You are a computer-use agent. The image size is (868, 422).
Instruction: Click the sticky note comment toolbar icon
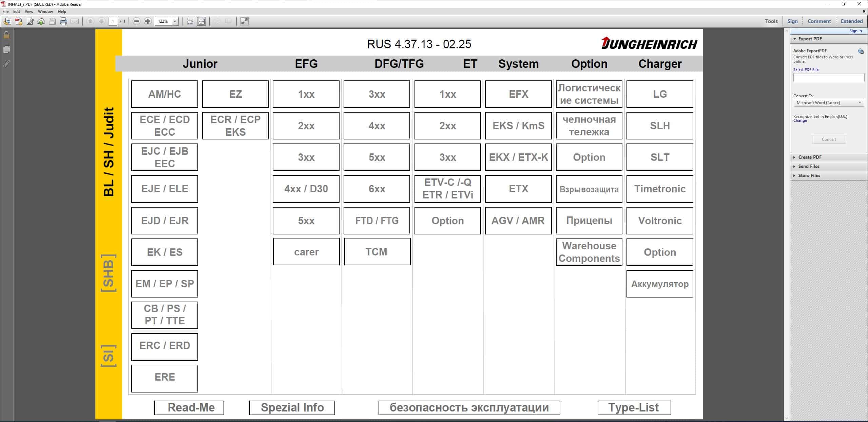[217, 21]
